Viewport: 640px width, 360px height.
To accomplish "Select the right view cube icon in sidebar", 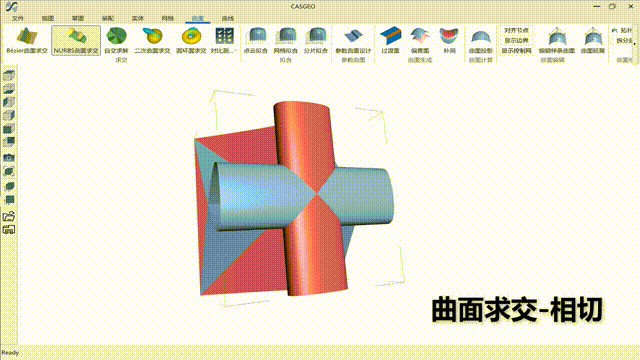I will pyautogui.click(x=9, y=116).
